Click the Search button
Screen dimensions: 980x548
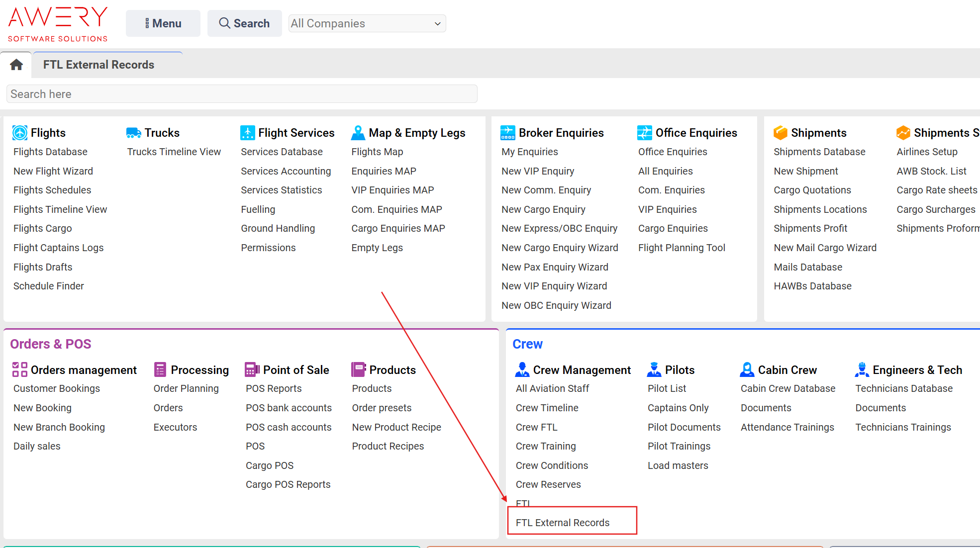(244, 23)
